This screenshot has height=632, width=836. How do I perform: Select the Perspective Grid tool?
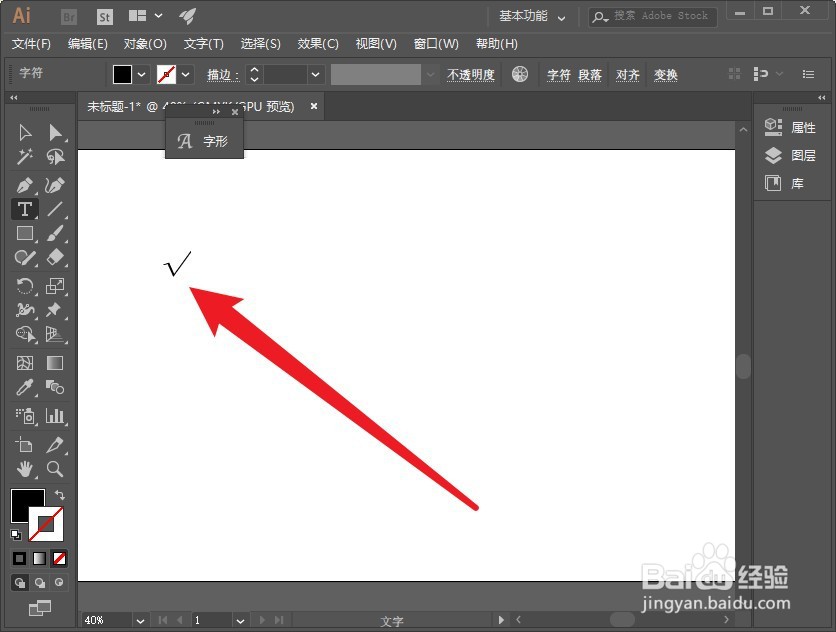click(x=55, y=334)
